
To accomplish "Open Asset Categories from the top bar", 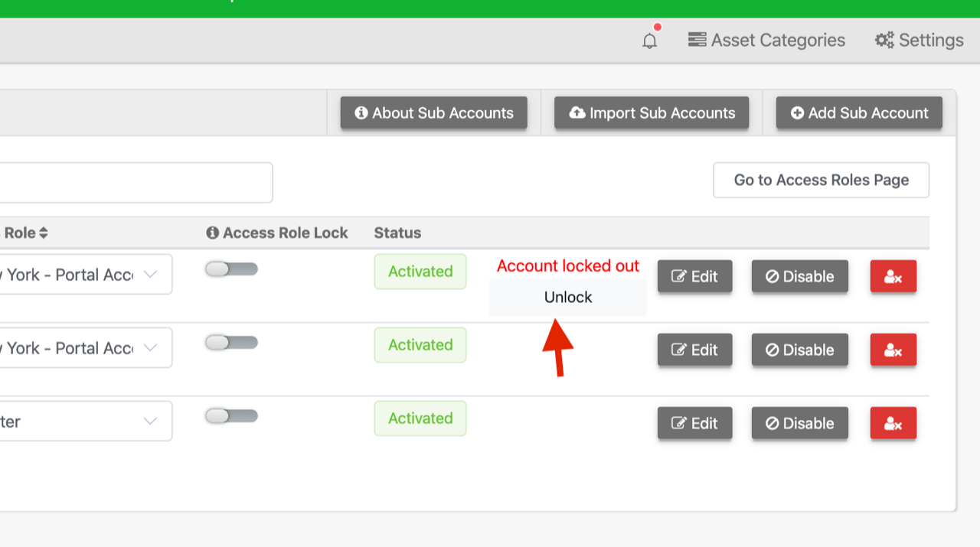I will point(766,40).
